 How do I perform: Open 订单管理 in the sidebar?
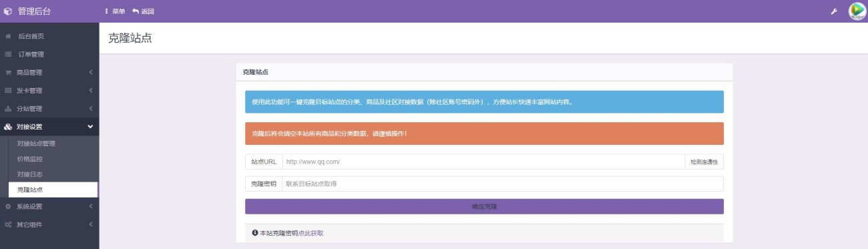point(31,54)
